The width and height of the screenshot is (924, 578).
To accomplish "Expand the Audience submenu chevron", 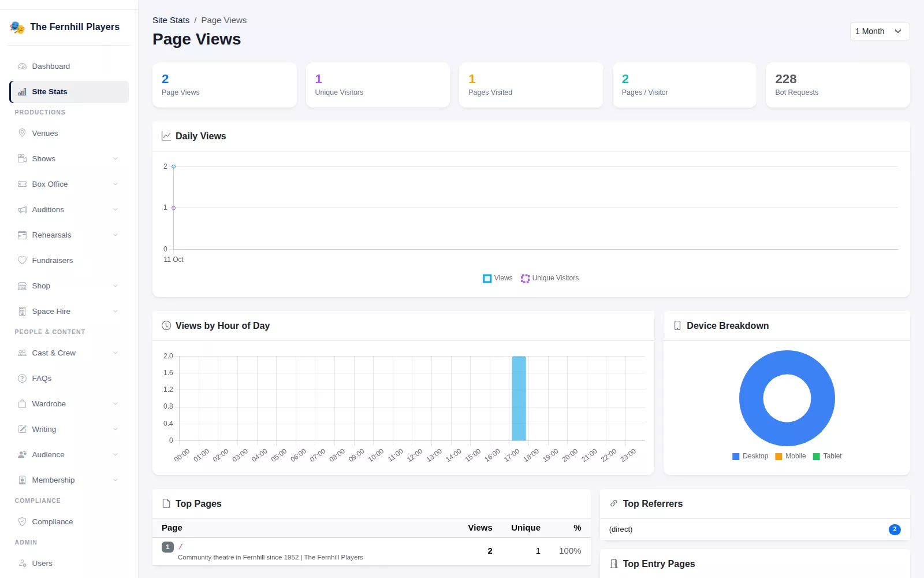I will 115,455.
